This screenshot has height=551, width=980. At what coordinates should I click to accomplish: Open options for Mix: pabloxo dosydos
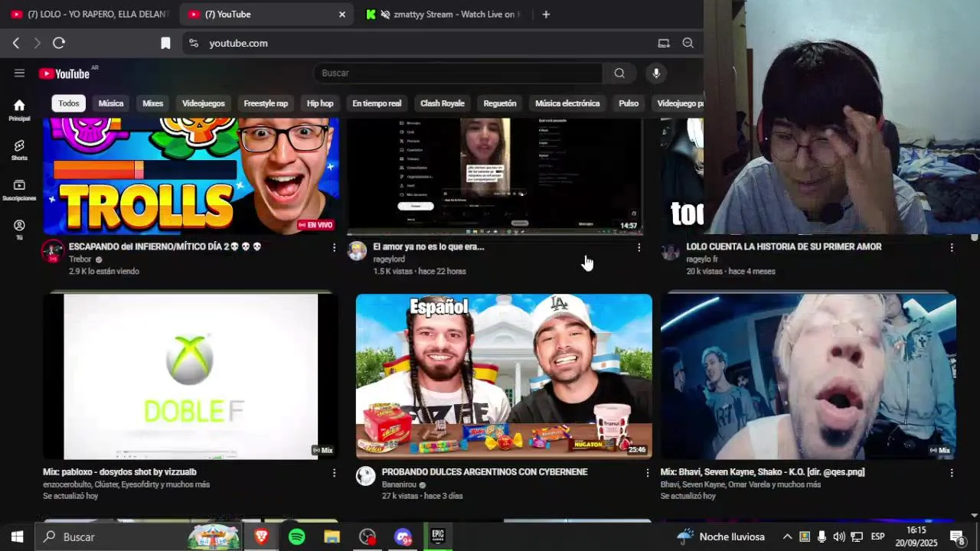(x=334, y=473)
